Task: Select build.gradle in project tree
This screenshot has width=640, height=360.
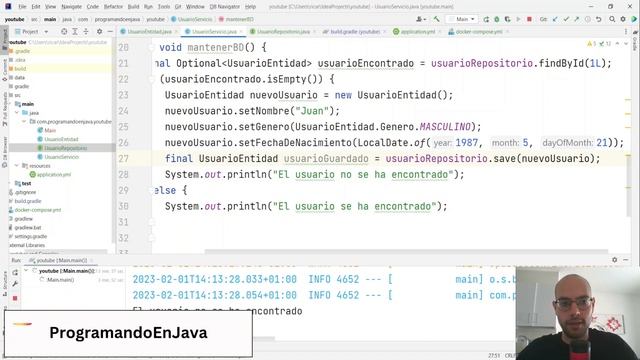Action: 28,201
